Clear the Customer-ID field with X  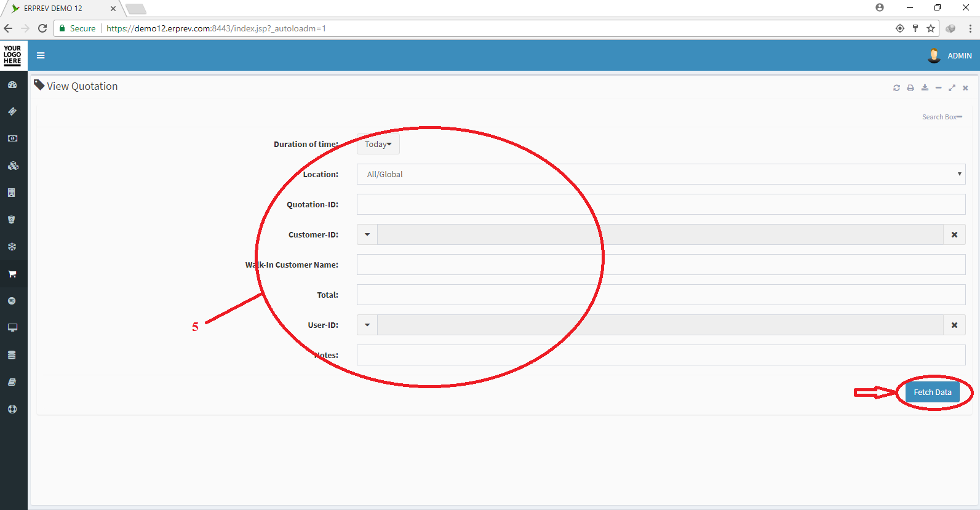pyautogui.click(x=954, y=234)
